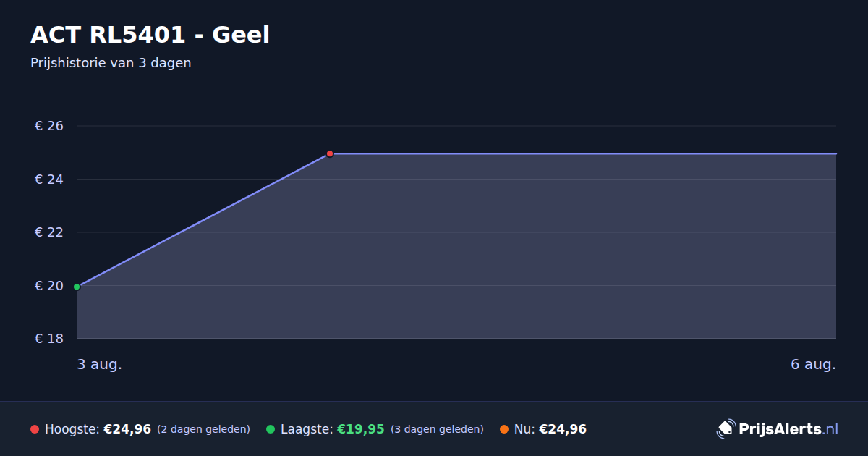
Task: Click the PrijsAlerts tag logo icon
Action: [726, 429]
